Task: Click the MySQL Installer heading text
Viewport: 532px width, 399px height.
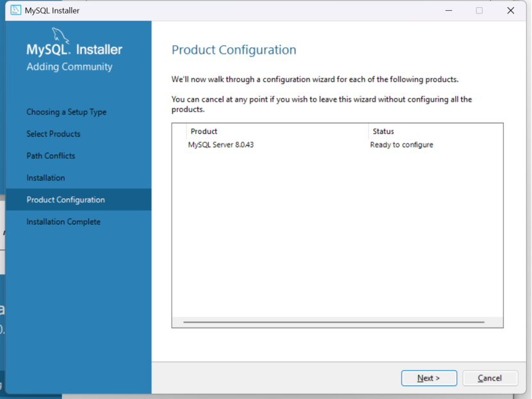Action: click(x=73, y=48)
